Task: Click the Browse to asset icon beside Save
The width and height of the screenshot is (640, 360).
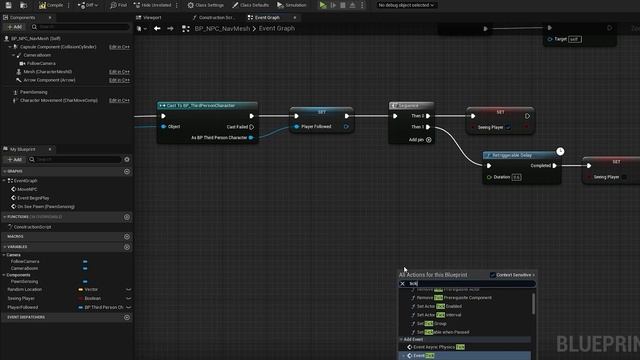Action: pos(24,5)
